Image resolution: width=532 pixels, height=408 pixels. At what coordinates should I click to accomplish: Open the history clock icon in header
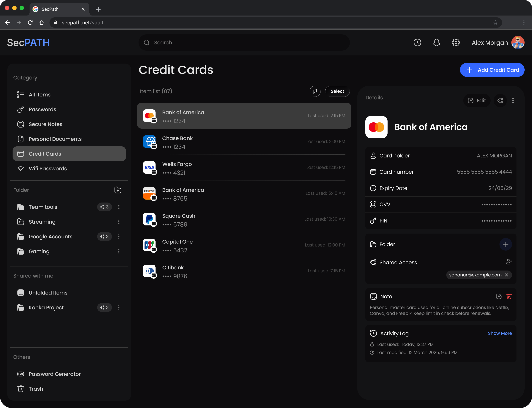[417, 42]
